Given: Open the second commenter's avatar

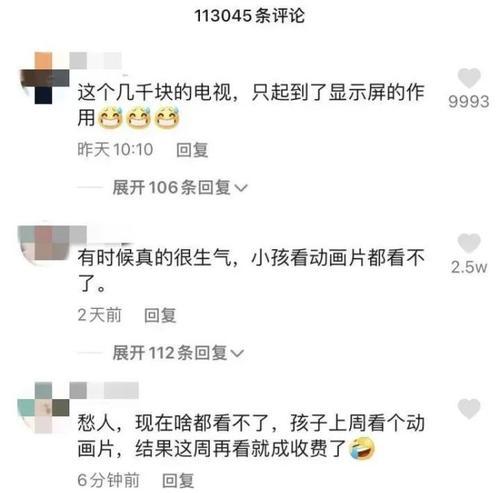Looking at the screenshot, I should 43,243.
